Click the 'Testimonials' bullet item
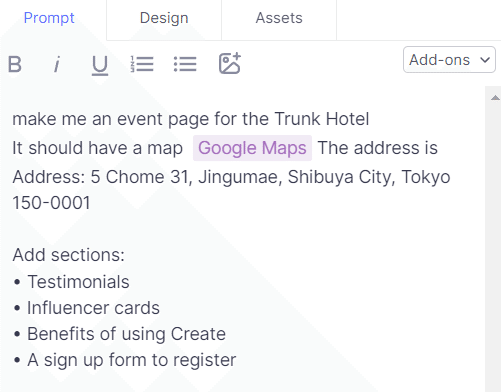 pyautogui.click(x=78, y=282)
